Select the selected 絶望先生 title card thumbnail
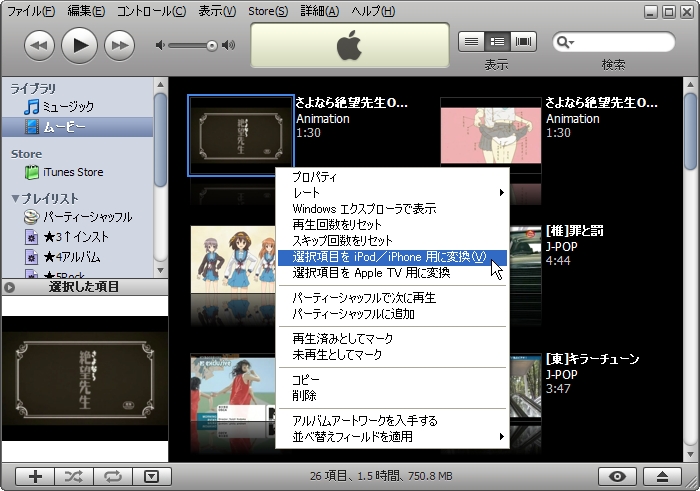The height and width of the screenshot is (491, 700). click(241, 135)
